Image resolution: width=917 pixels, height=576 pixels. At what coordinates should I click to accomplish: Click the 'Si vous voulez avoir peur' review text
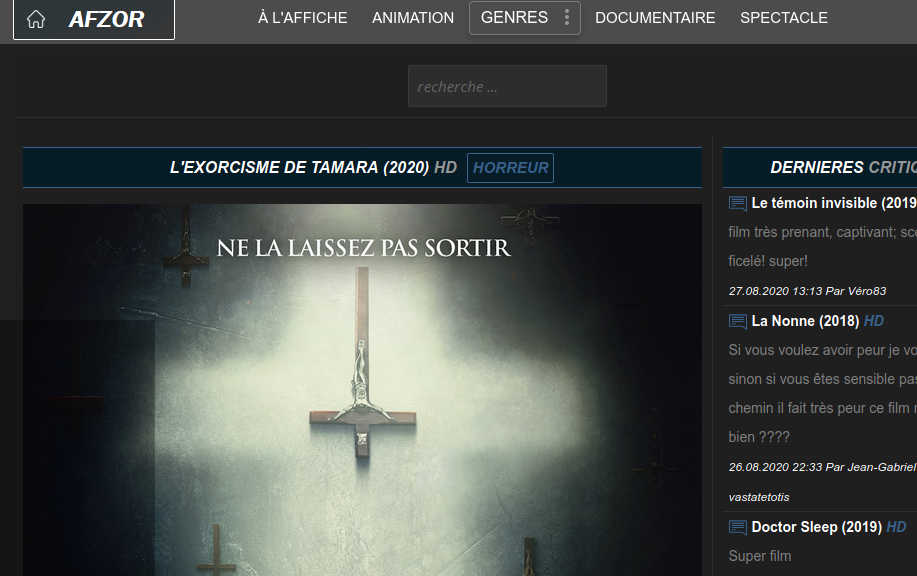pos(822,393)
